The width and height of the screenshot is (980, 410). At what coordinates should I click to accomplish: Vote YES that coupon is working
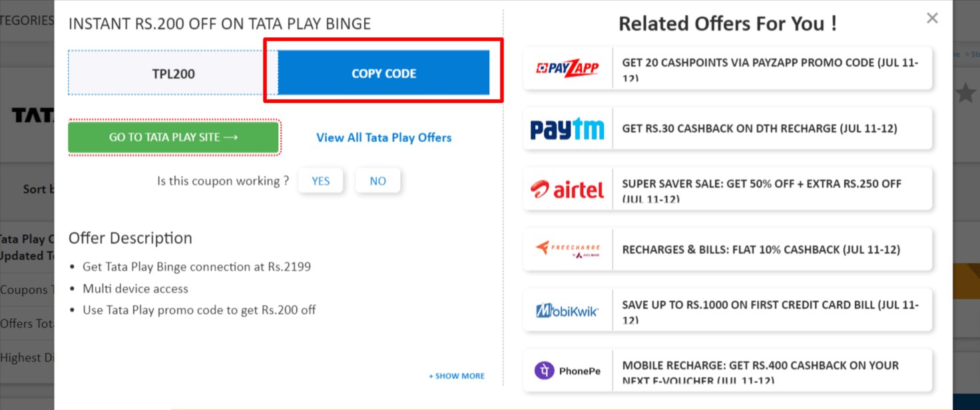point(320,181)
